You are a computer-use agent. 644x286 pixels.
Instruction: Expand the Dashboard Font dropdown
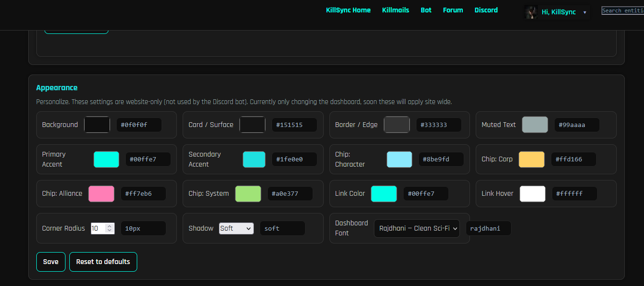(416, 228)
